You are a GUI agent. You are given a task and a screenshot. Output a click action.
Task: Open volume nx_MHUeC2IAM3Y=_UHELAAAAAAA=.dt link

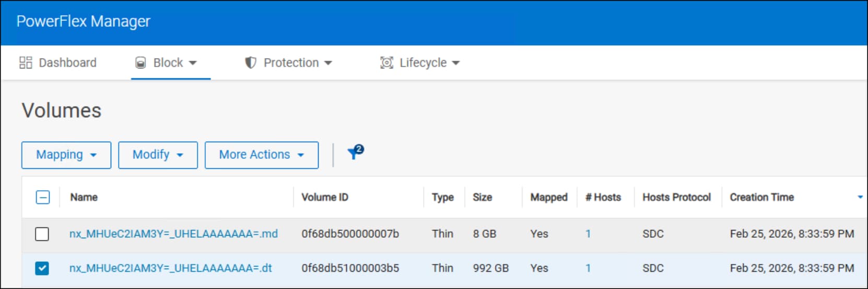pyautogui.click(x=171, y=268)
